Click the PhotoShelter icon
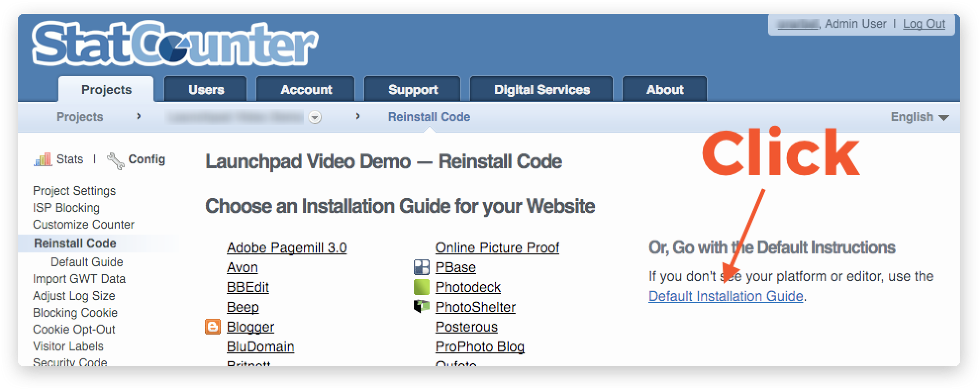The width and height of the screenshot is (980, 390). click(421, 307)
